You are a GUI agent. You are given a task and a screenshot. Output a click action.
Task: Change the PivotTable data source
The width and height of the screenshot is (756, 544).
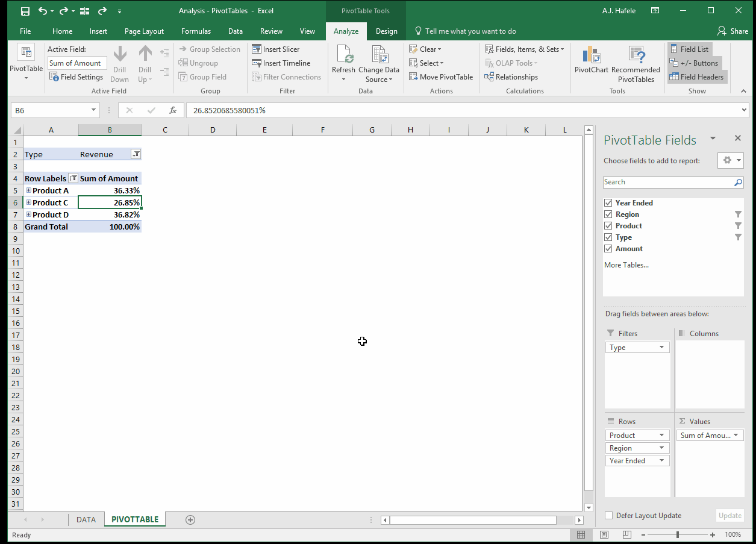(379, 64)
